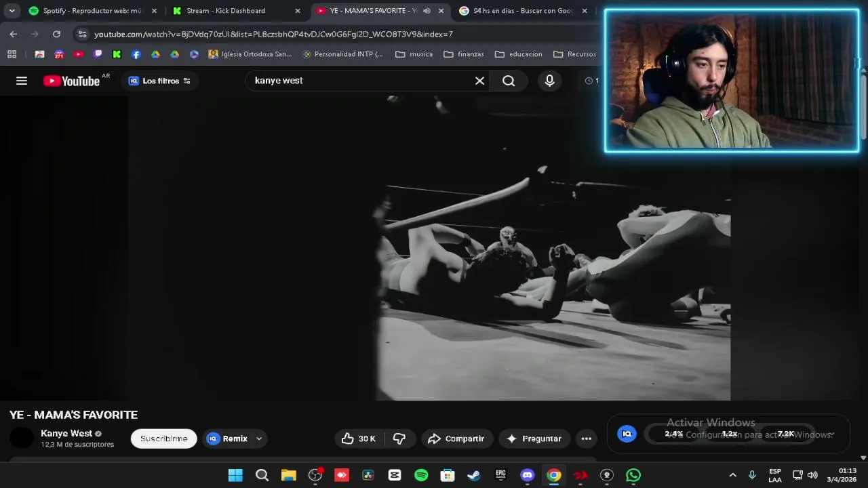868x488 pixels.
Task: Open Epic Games launcher from taskbar
Action: (x=500, y=475)
